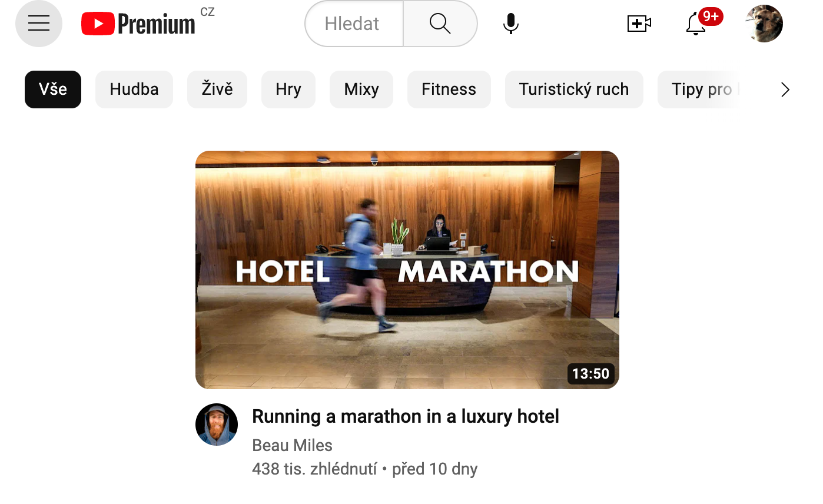This screenshot has width=823, height=504.
Task: Open 'Running a marathon in a luxury hotel' title
Action: (x=406, y=416)
